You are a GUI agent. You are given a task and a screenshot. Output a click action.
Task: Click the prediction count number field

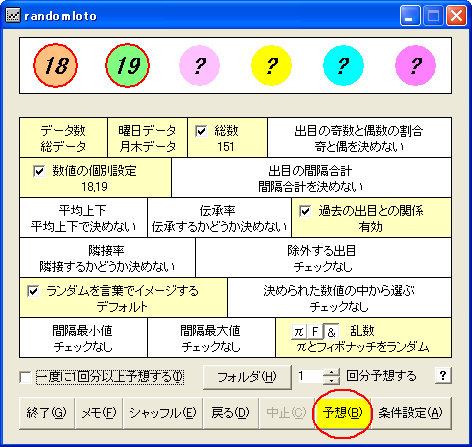tap(310, 376)
